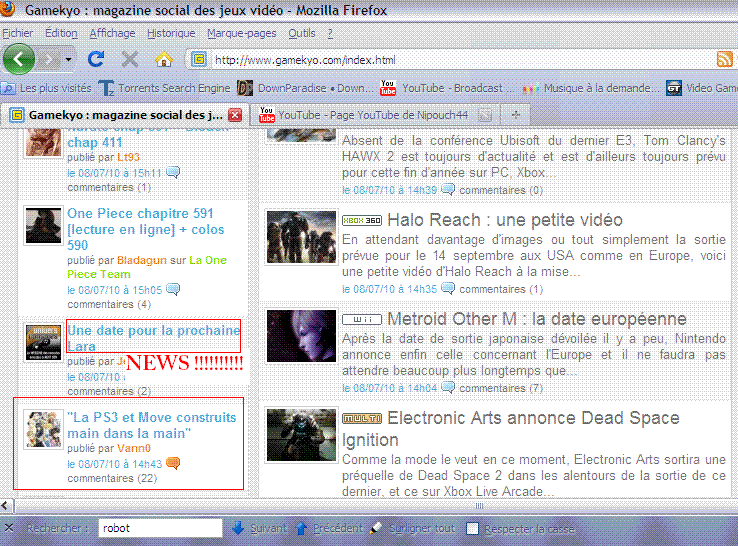
Task: Open One Piece chapitre 591 article
Action: coord(146,229)
